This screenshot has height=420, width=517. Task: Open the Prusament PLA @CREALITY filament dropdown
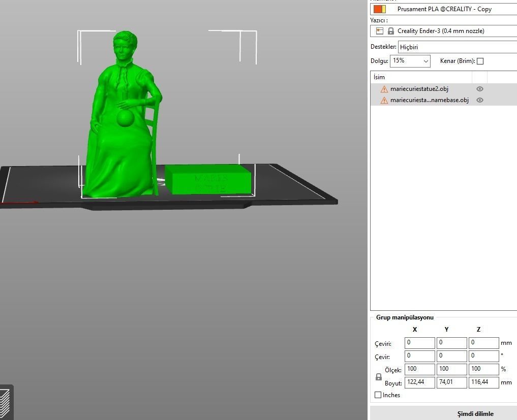[444, 9]
